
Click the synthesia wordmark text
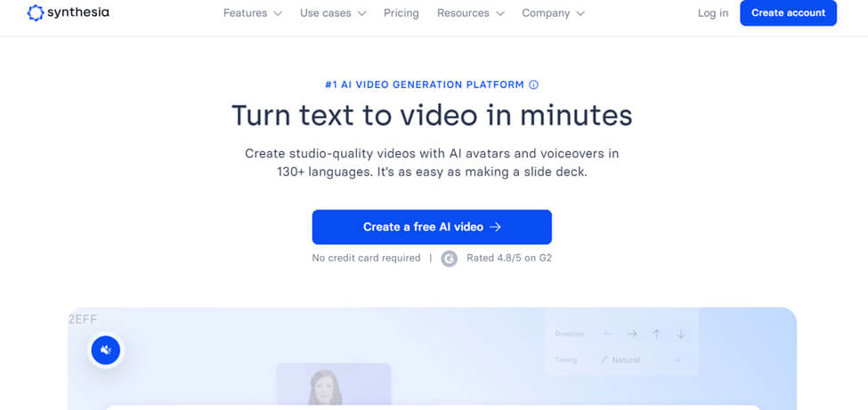pos(79,13)
